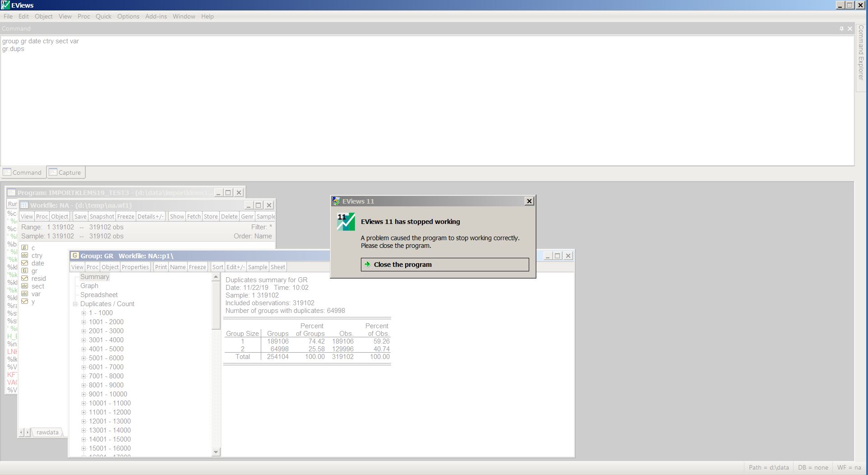Expand the 5001 - 6000 duplicates node

click(x=83, y=358)
